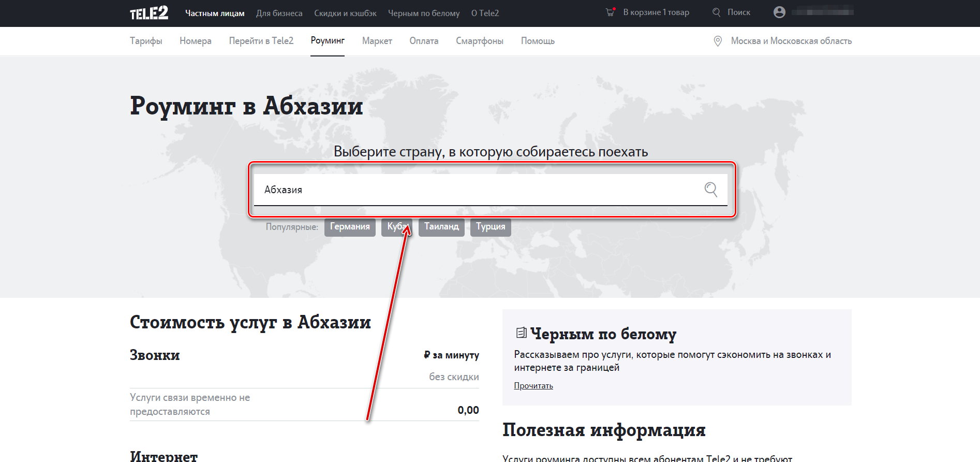Screen dimensions: 980x462
Task: Click the document icon near Черным по белому
Action: 521,333
